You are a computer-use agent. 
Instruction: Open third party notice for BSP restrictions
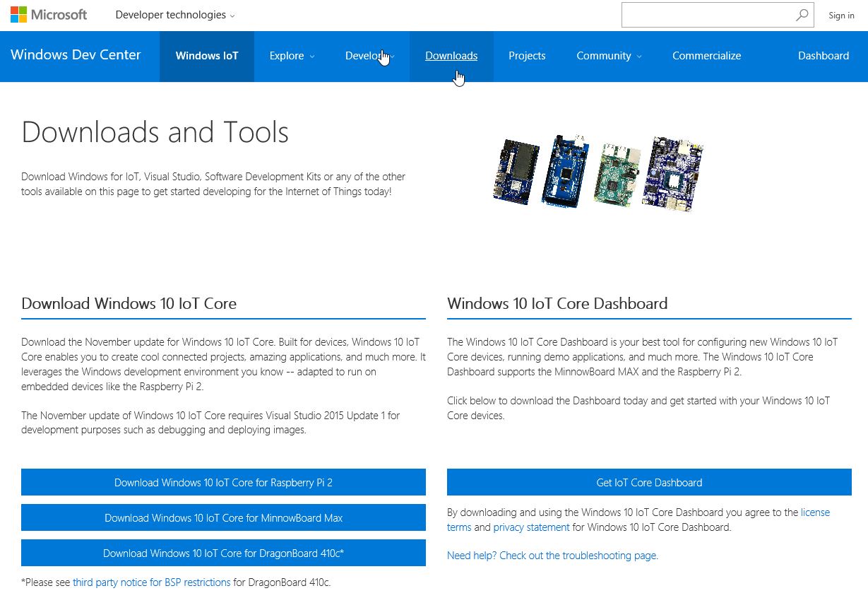(152, 582)
